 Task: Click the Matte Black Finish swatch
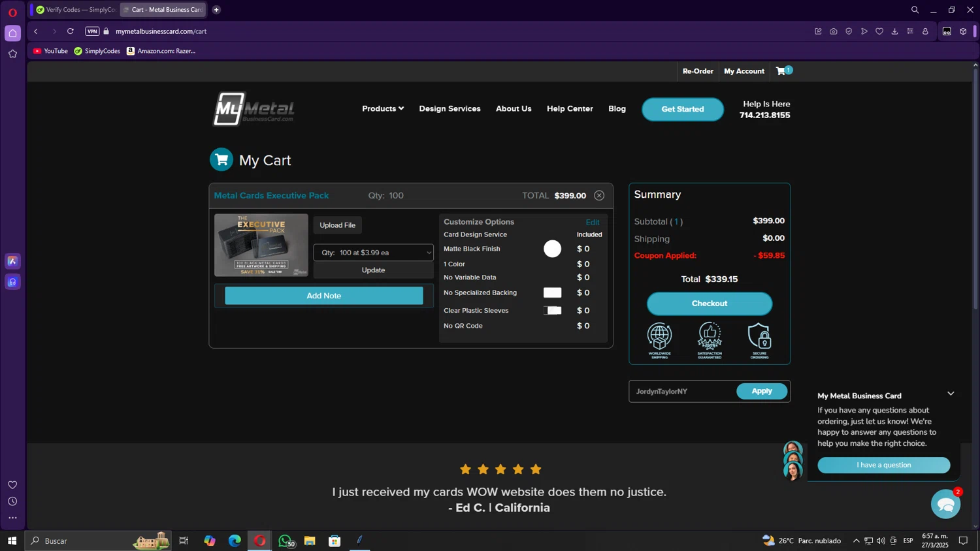pyautogui.click(x=552, y=249)
